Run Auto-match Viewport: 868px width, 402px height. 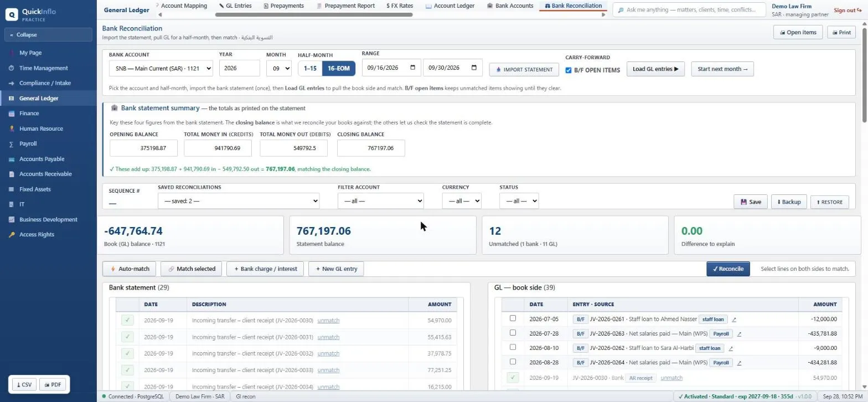(130, 269)
